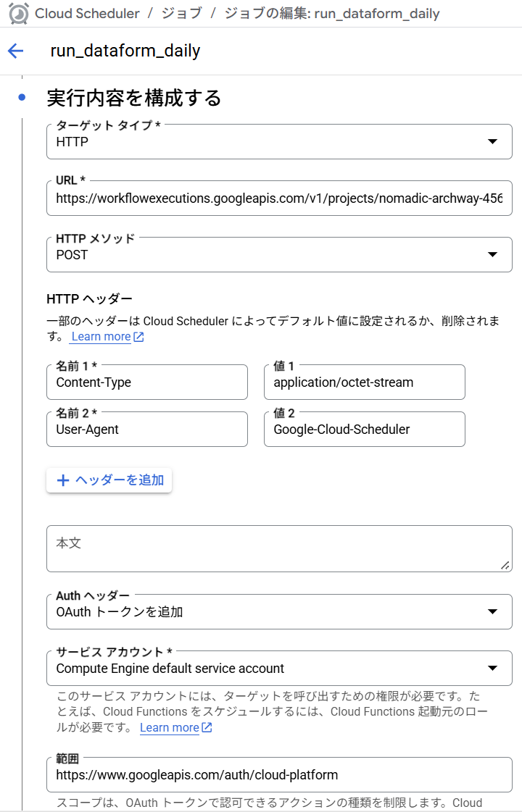This screenshot has width=522, height=812.
Task: Go back using the left arrow icon
Action: [15, 51]
